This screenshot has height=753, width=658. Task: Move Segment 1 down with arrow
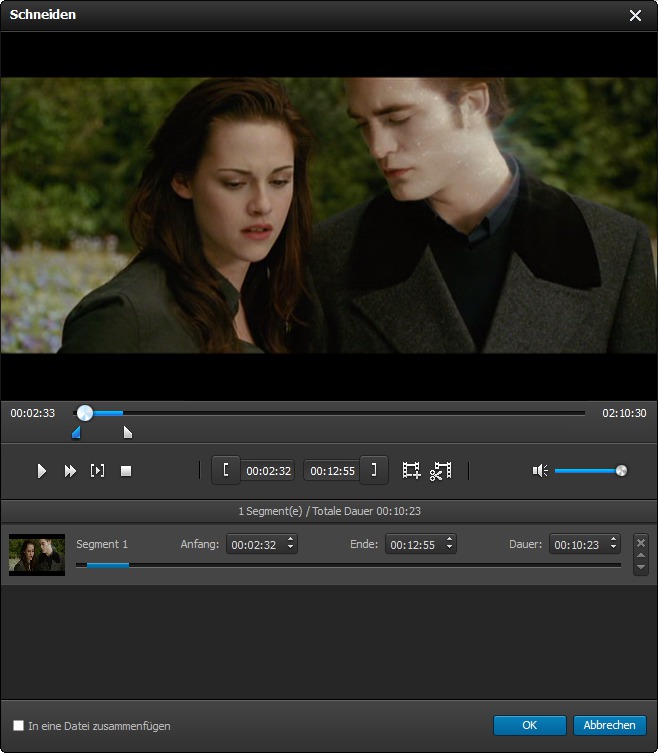[x=641, y=567]
